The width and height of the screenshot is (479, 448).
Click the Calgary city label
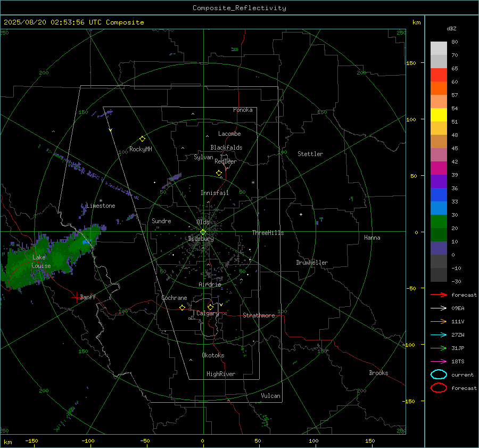(208, 313)
